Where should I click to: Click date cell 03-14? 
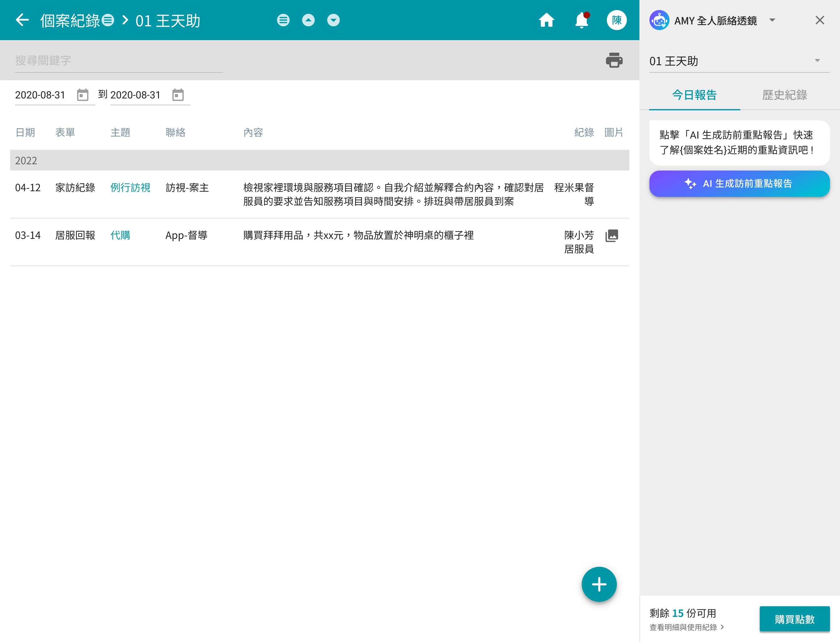[28, 235]
